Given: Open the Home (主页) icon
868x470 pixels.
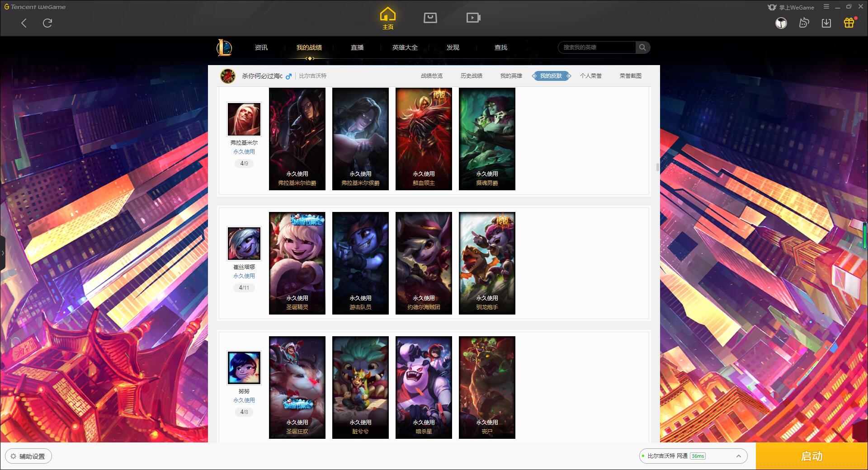Looking at the screenshot, I should (x=387, y=18).
